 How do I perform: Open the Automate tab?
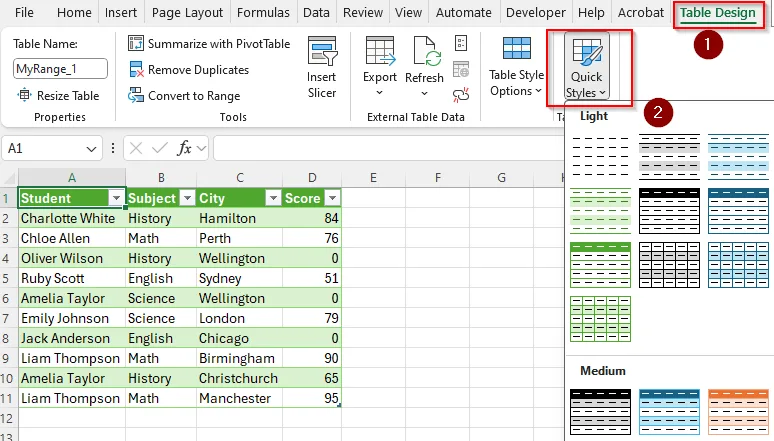[464, 12]
